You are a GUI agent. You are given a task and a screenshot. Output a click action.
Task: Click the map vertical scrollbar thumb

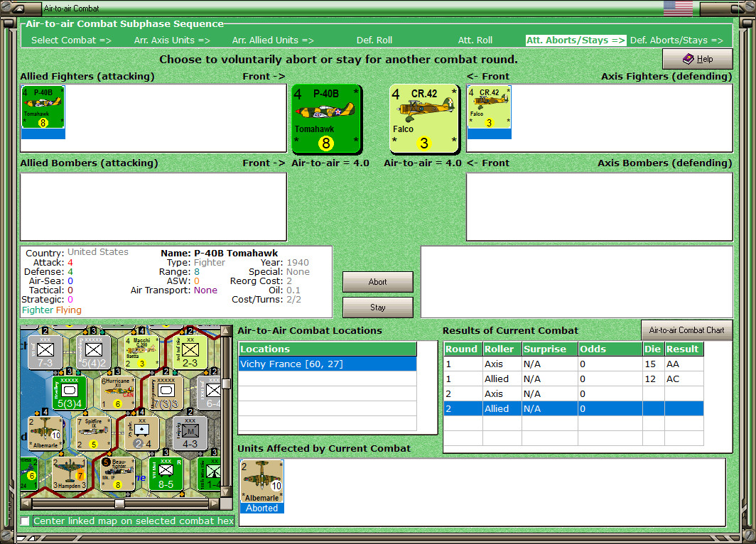tap(225, 383)
